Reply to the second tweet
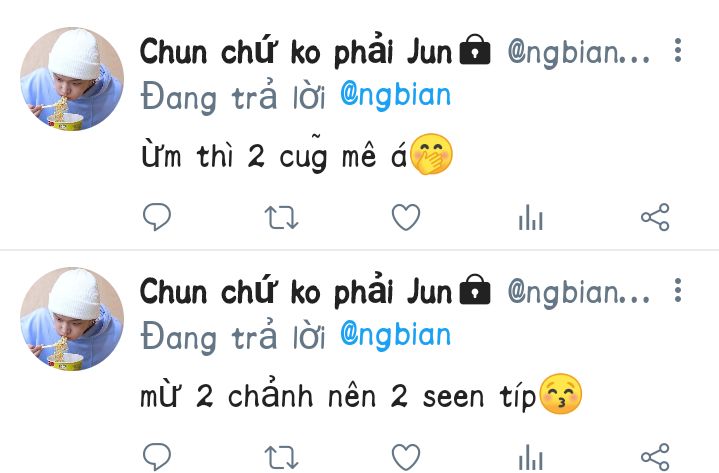719x473 pixels. coord(157,456)
